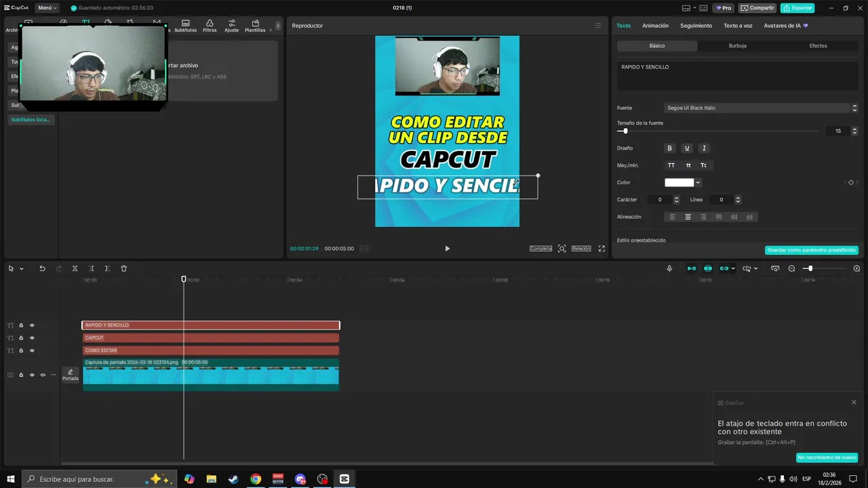Adjust the Línea spacing stepper
Image resolution: width=868 pixels, height=488 pixels.
point(738,200)
